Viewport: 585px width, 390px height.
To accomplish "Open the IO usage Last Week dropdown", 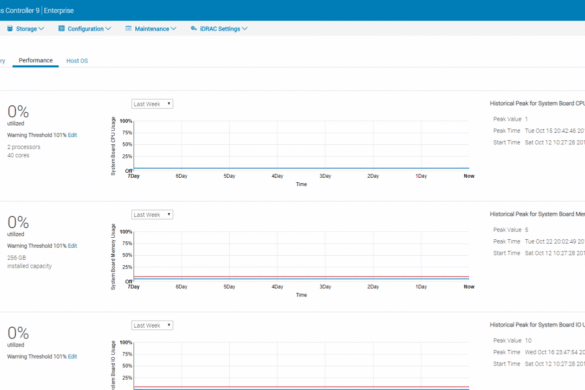I will tap(152, 325).
